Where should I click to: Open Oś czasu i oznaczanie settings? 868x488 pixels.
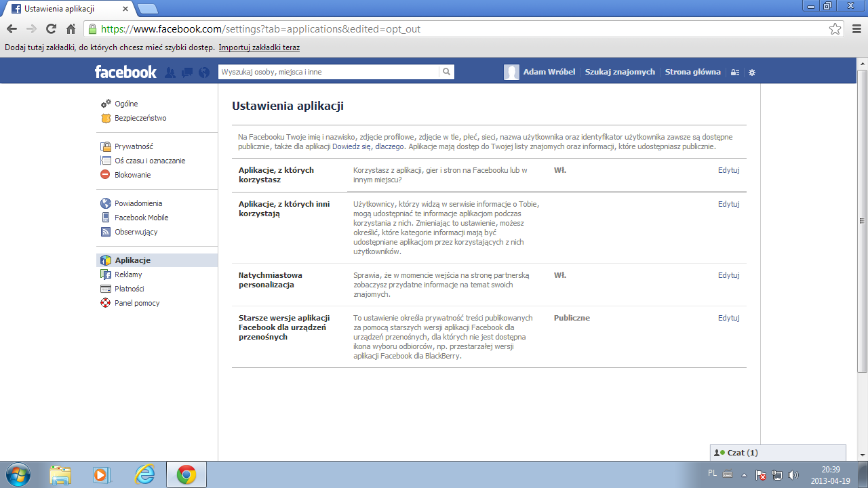click(150, 161)
